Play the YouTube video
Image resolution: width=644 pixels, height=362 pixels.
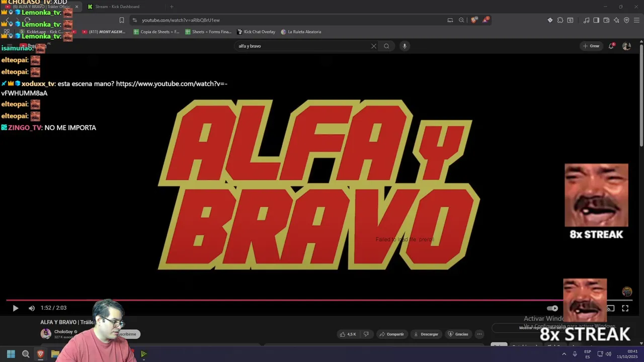15,308
